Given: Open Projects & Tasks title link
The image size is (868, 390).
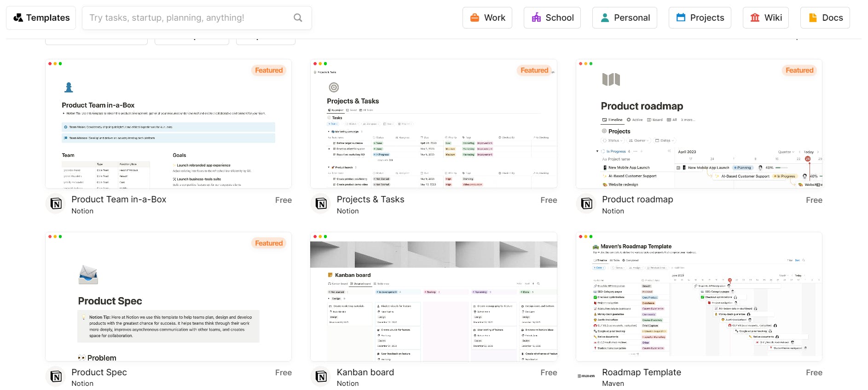Looking at the screenshot, I should (x=370, y=199).
